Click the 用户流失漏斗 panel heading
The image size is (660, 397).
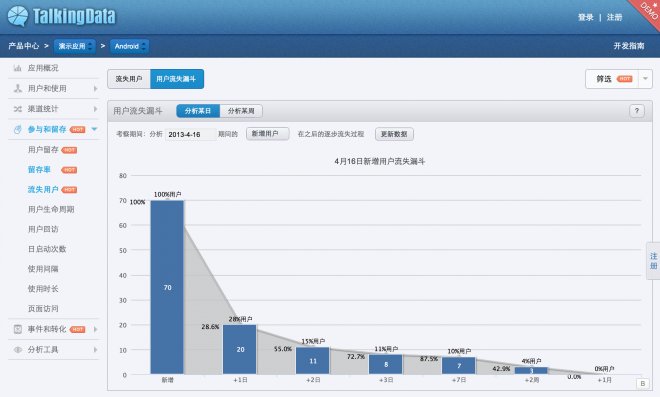coord(138,111)
